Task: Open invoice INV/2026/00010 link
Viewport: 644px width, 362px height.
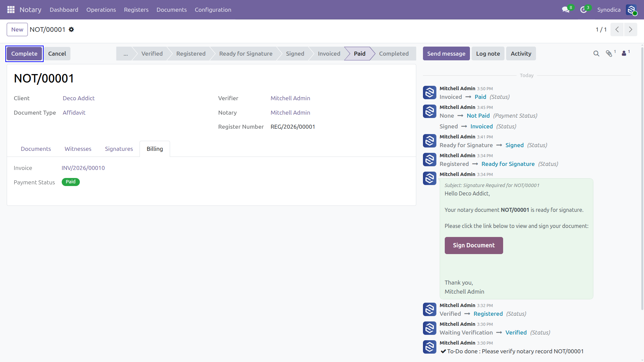Action: (x=83, y=168)
